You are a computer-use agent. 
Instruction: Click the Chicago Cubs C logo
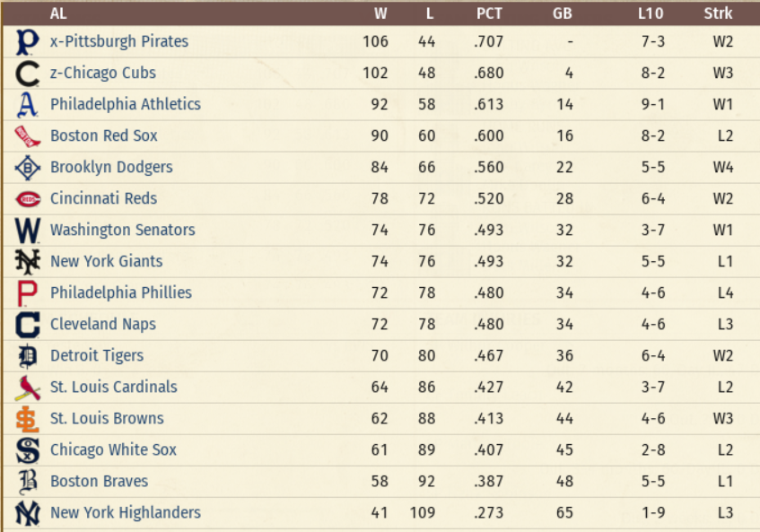27,74
